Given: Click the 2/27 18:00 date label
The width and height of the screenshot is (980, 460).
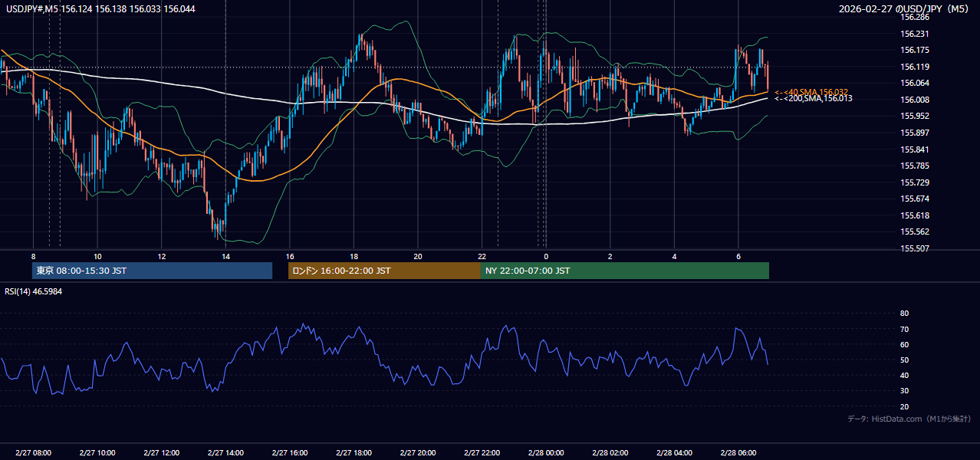Looking at the screenshot, I should [354, 453].
